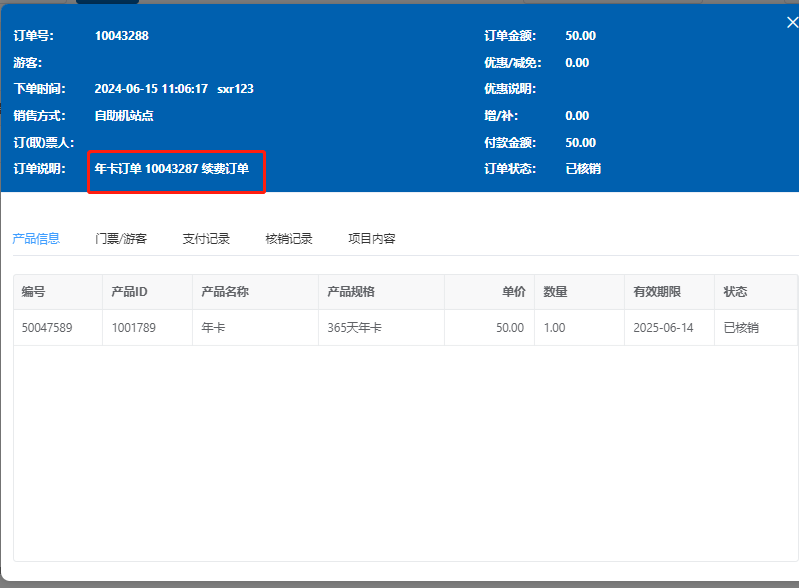This screenshot has width=799, height=588.
Task: Click the 年卡订单 10043287 续费订单 description
Action: pyautogui.click(x=172, y=169)
